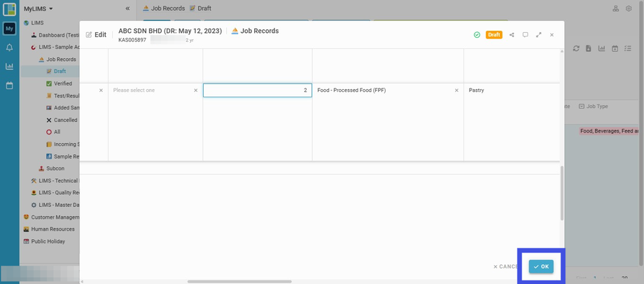Open the calendar icon in left sidebar
The width and height of the screenshot is (644, 284).
[9, 86]
